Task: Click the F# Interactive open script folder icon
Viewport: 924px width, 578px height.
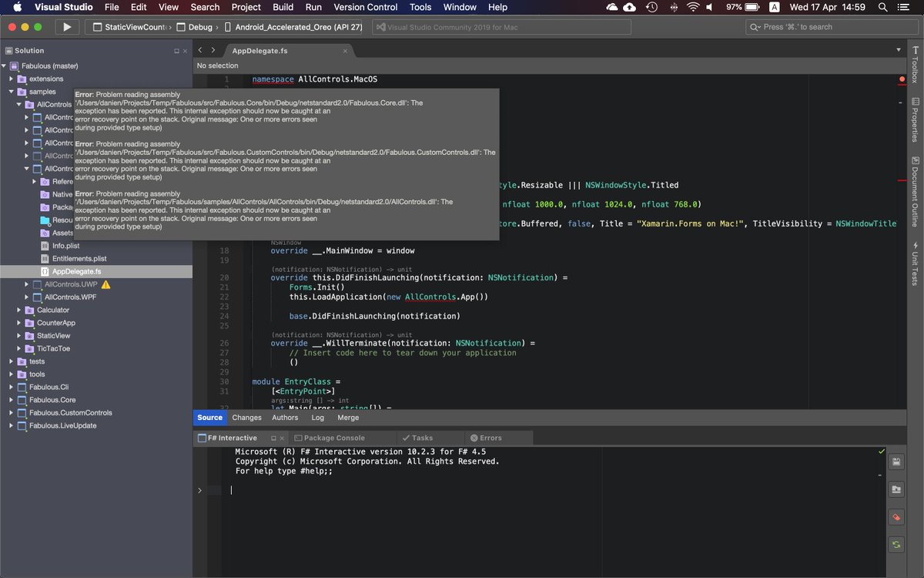Action: coord(896,489)
